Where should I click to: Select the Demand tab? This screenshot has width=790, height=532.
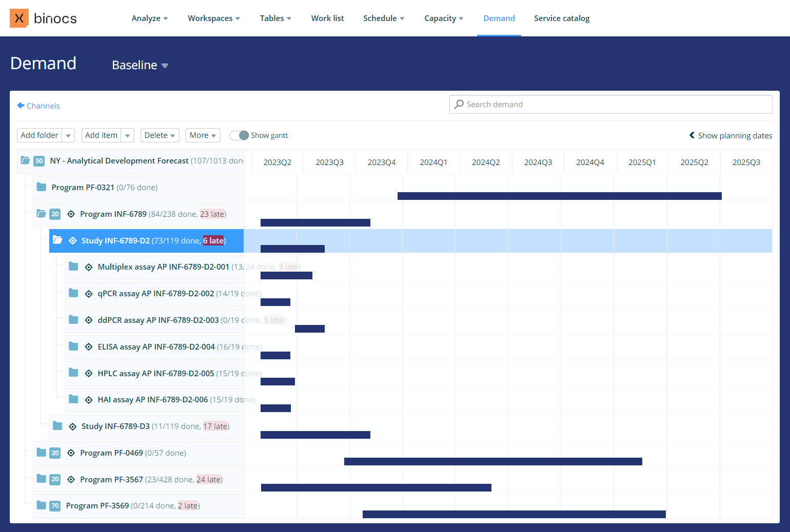click(499, 18)
